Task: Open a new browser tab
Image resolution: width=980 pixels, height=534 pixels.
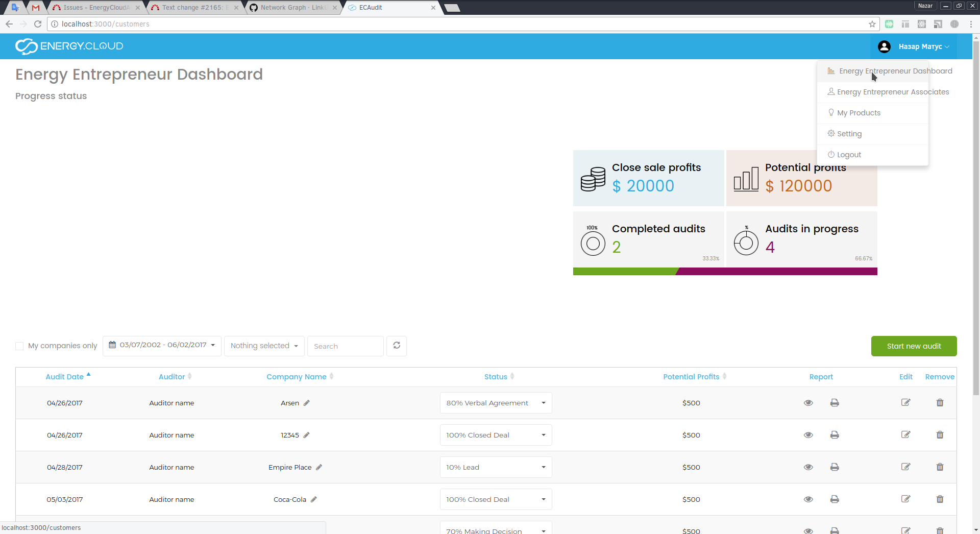Action: 452,8
